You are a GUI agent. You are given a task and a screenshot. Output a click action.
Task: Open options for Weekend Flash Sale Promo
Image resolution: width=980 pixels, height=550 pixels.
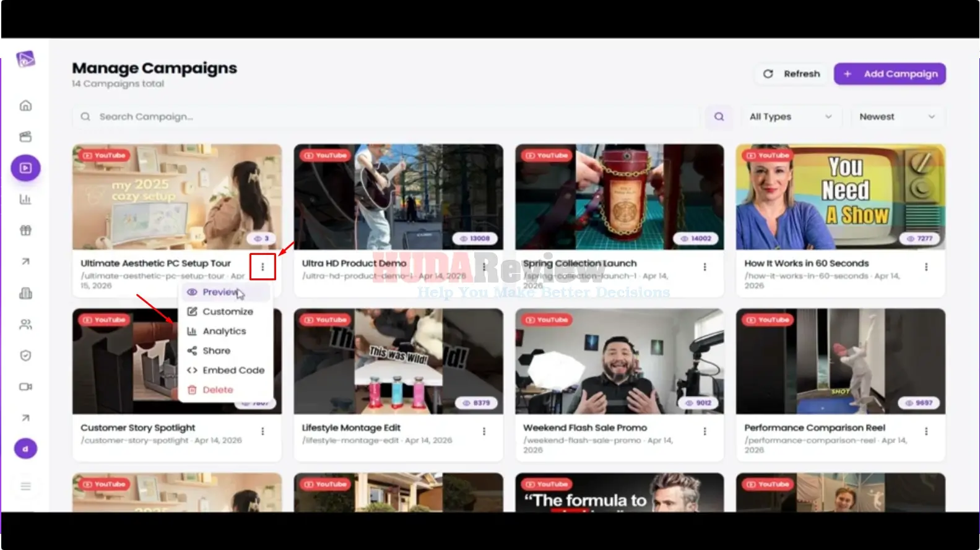[x=705, y=431]
